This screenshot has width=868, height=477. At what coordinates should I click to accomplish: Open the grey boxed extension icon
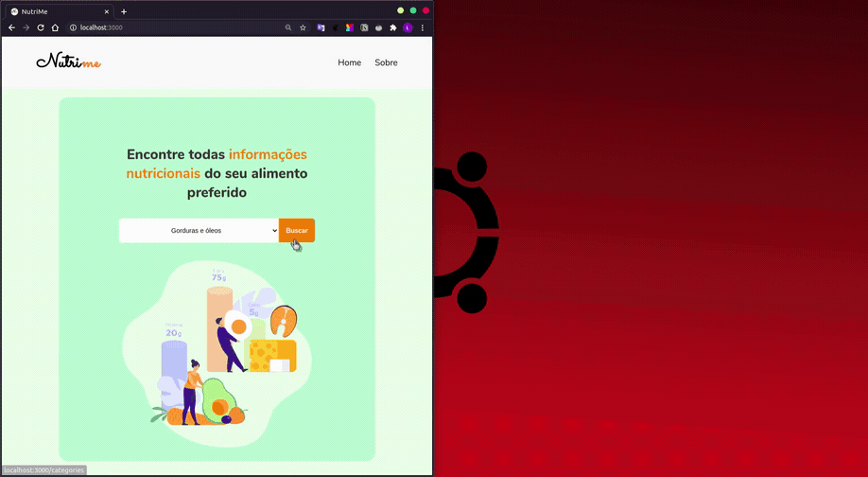click(364, 27)
